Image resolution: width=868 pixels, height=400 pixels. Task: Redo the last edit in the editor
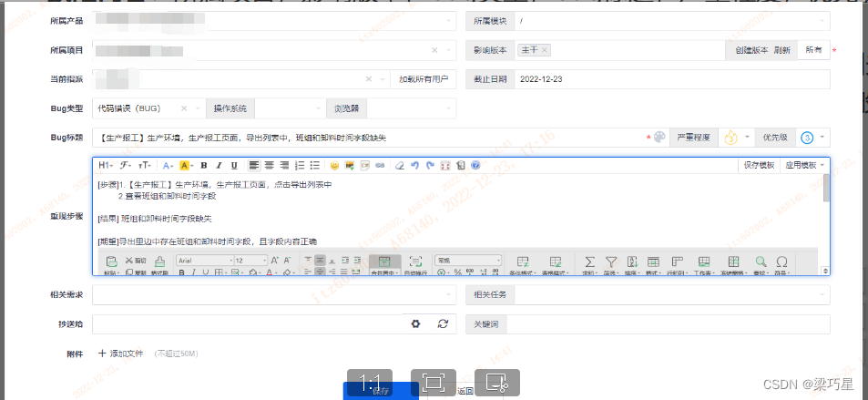pos(430,165)
